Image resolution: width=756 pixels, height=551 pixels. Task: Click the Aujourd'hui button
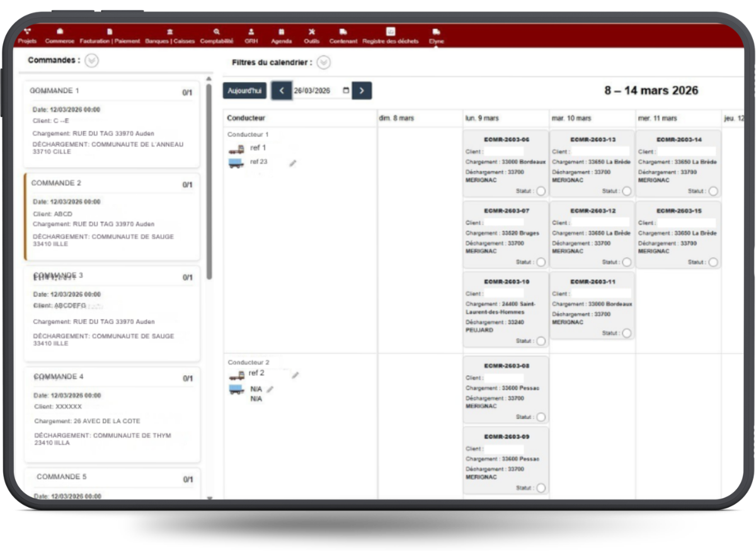pos(244,91)
